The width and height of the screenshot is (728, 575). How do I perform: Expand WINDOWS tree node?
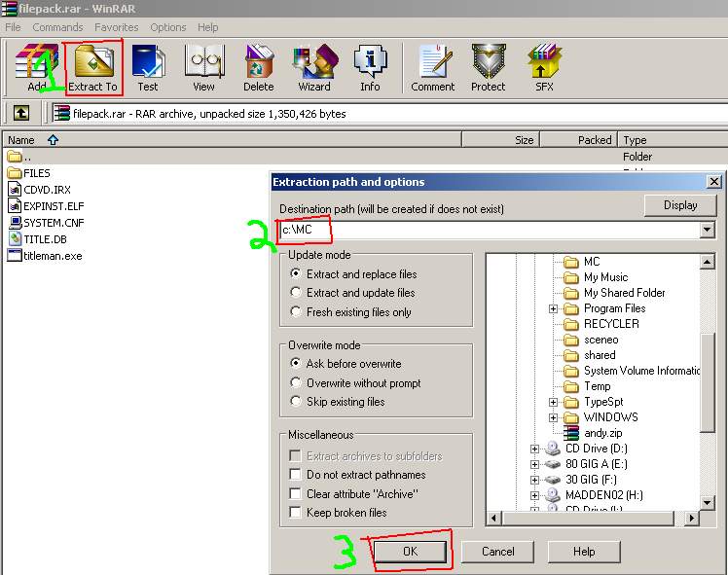pos(553,417)
